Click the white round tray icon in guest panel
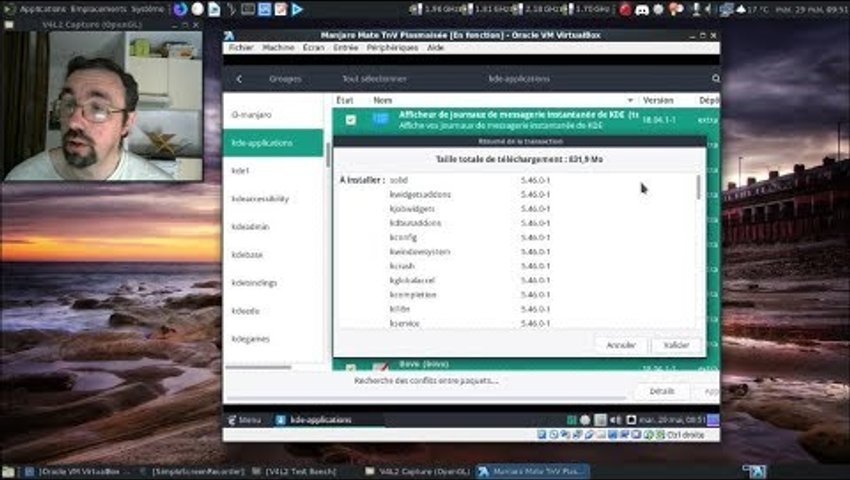Viewport: 850px width, 480px height. pos(585,420)
